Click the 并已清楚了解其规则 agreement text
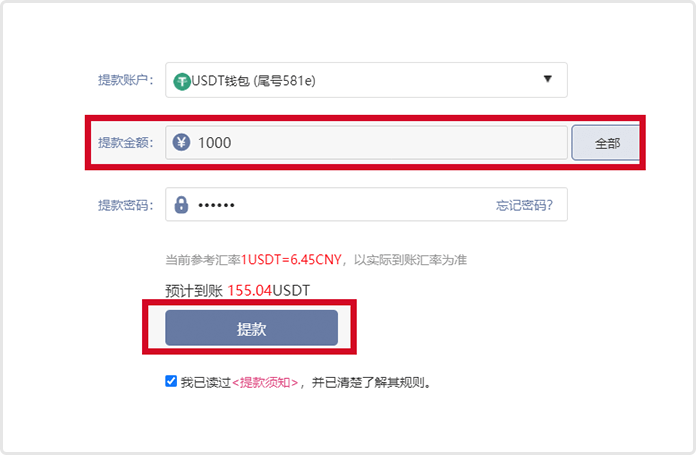 [x=371, y=382]
